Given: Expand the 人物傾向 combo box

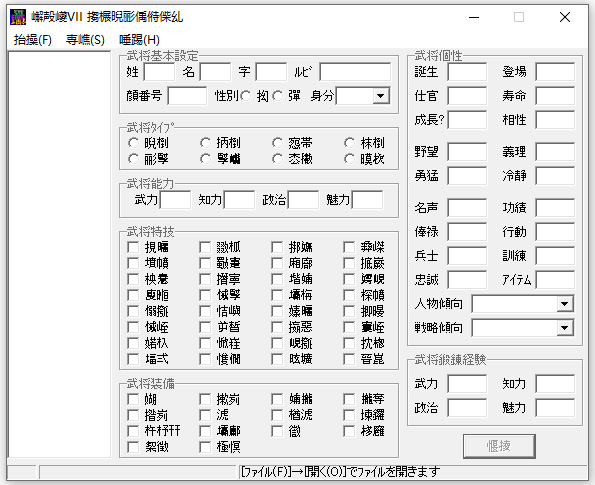Looking at the screenshot, I should pos(565,304).
